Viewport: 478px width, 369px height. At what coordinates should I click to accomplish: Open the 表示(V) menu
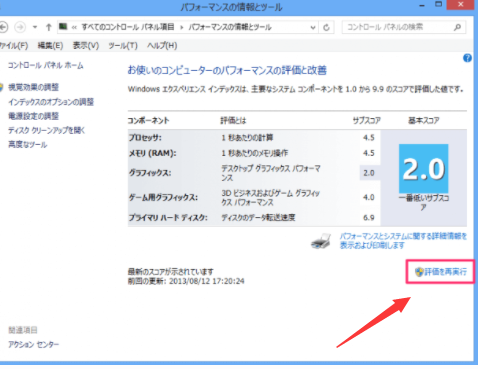click(86, 45)
